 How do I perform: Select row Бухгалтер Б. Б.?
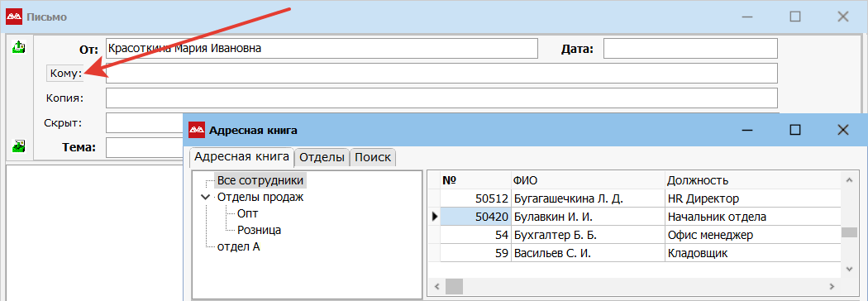pyautogui.click(x=587, y=235)
